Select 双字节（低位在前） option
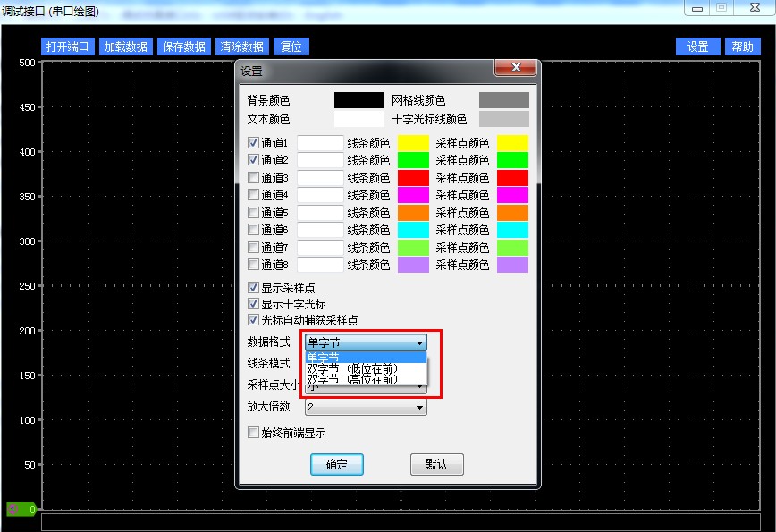Viewport: 776px width, 532px height. (366, 368)
